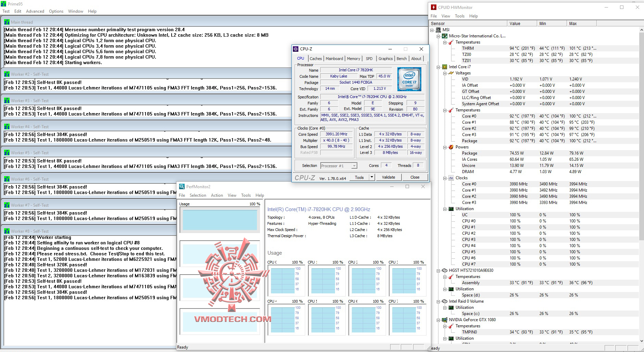The height and width of the screenshot is (352, 644).
Task: Collapse the Intel Core i7 node in HWMonitor
Action: [x=438, y=67]
